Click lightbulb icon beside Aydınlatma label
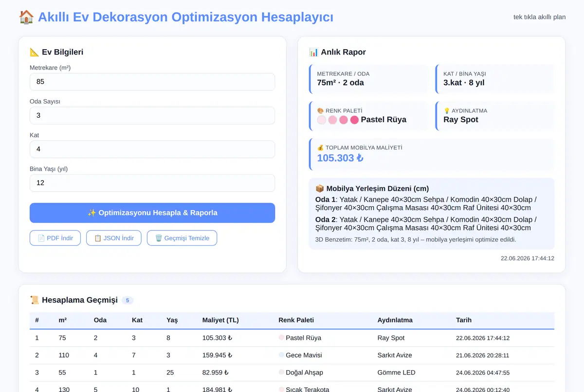Image resolution: width=584 pixels, height=392 pixels. [447, 111]
